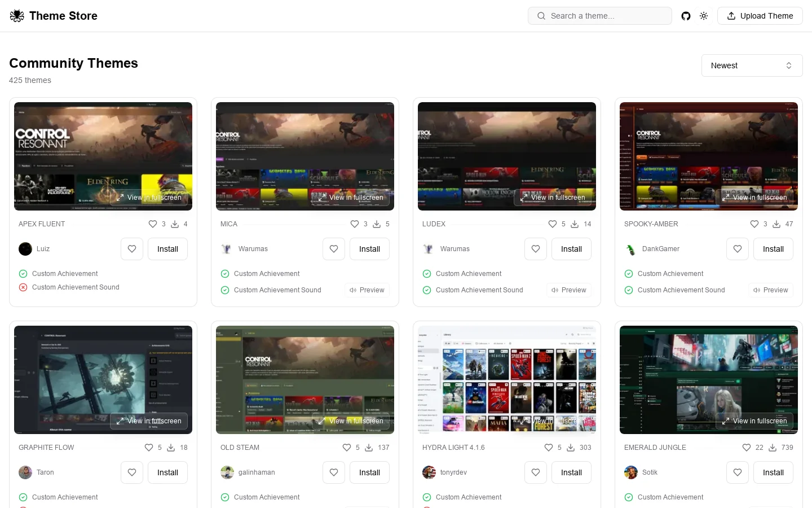This screenshot has height=508, width=812.
Task: View Apex Fluent screenshot in fullscreen
Action: click(x=149, y=198)
